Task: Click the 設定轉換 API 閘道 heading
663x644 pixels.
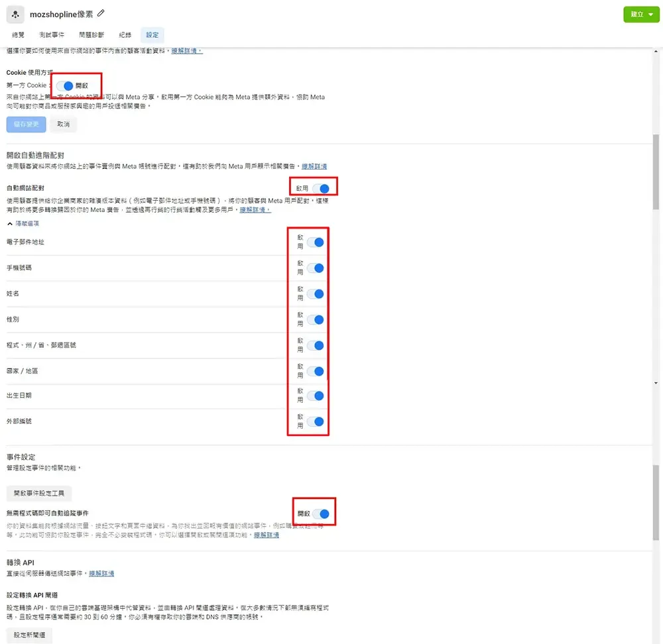Action: [x=32, y=595]
